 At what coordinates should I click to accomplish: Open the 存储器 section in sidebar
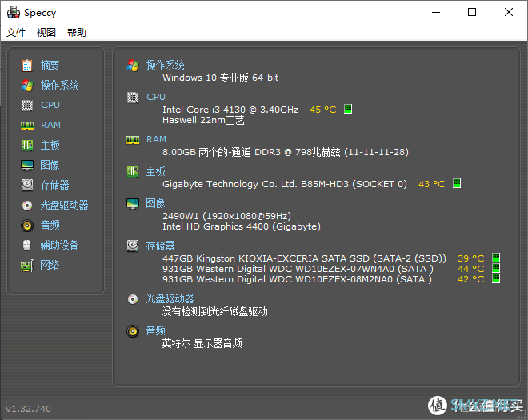click(x=54, y=185)
